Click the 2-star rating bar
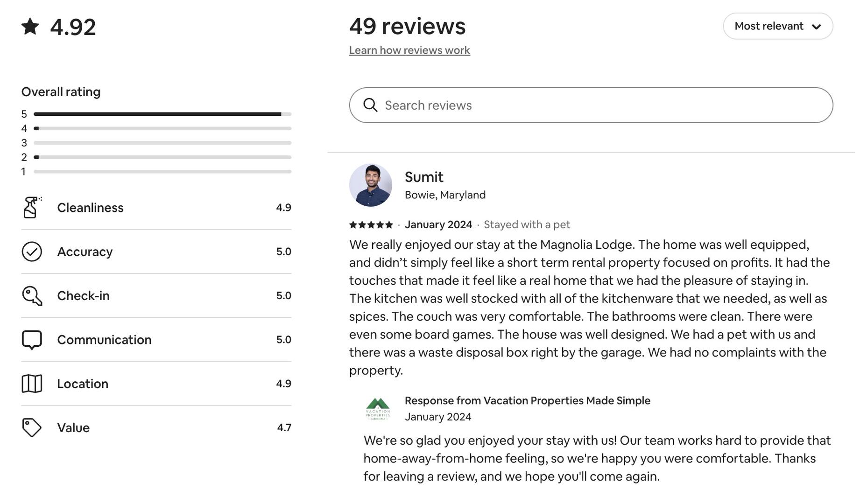 pyautogui.click(x=162, y=157)
